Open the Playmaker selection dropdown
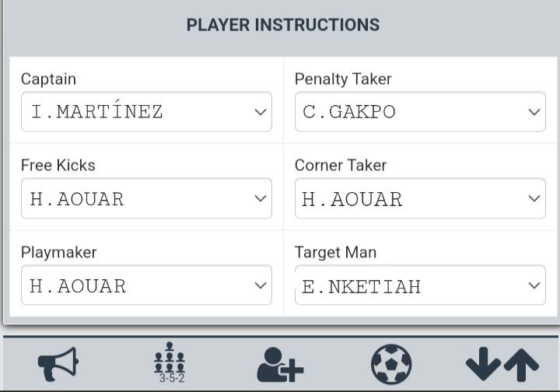 click(x=146, y=285)
